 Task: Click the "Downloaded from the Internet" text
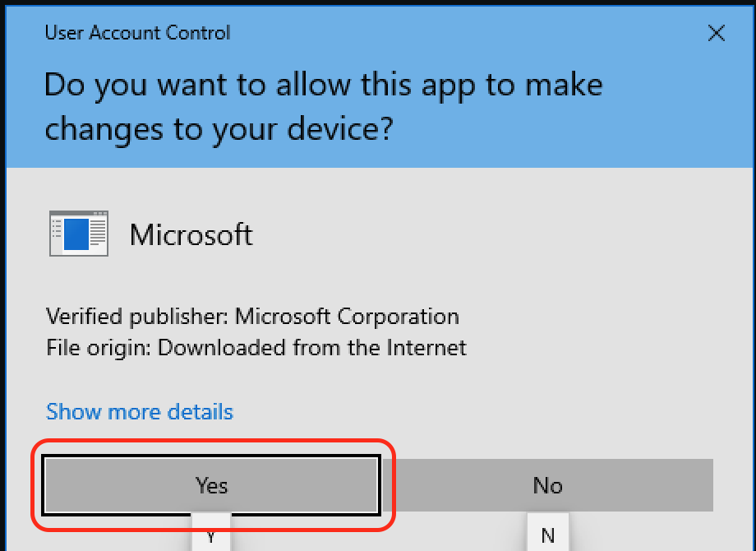(x=312, y=347)
